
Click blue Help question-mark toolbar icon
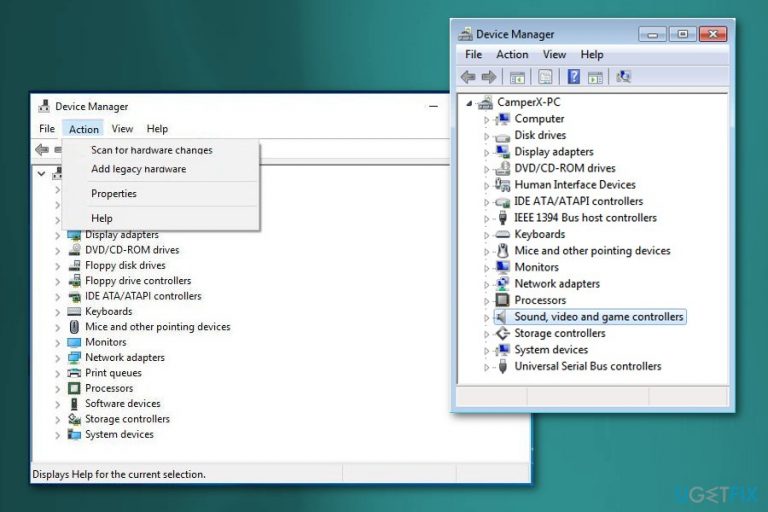click(573, 77)
